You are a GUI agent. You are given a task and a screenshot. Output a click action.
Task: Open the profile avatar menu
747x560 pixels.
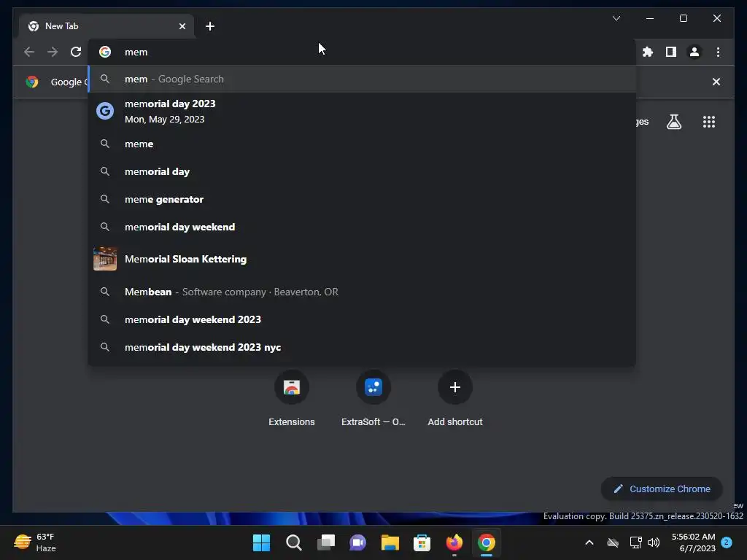(694, 52)
